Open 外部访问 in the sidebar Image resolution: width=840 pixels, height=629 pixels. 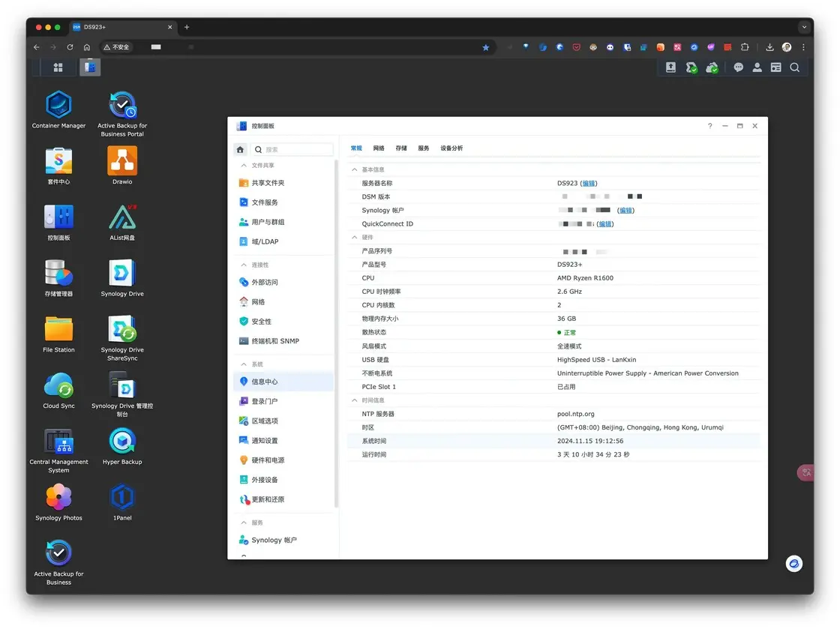(x=283, y=282)
